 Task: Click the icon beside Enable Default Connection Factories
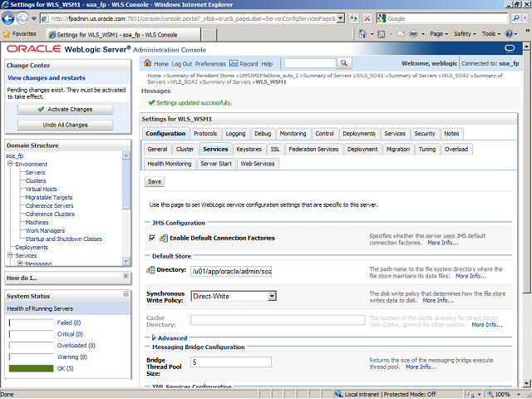pos(150,239)
